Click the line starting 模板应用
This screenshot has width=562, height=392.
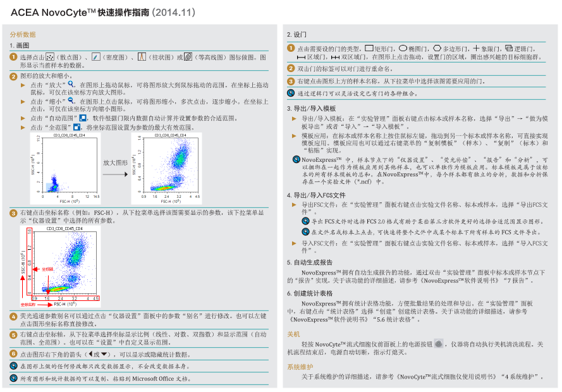click(x=425, y=143)
